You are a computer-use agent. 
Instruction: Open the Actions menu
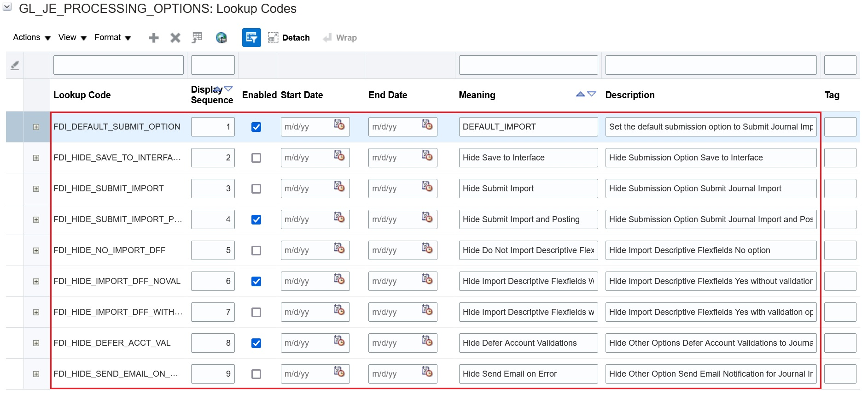pyautogui.click(x=31, y=38)
